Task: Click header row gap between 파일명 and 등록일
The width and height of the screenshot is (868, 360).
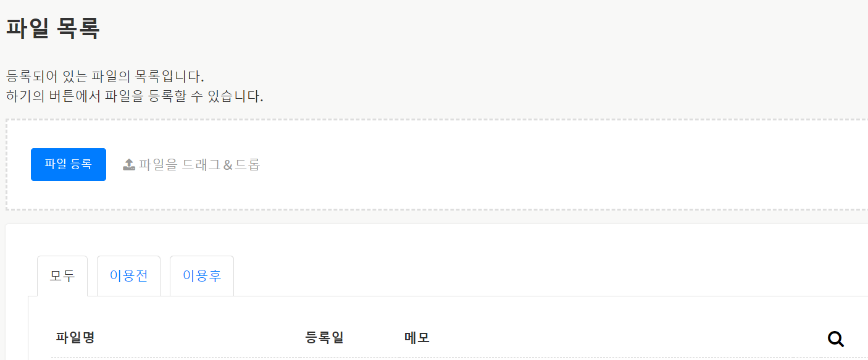Action: tap(198, 338)
